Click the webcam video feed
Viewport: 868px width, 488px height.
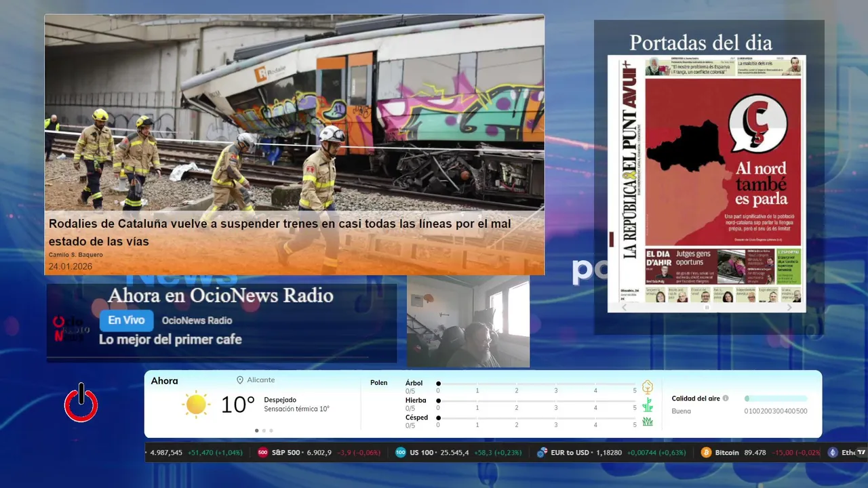click(x=468, y=321)
